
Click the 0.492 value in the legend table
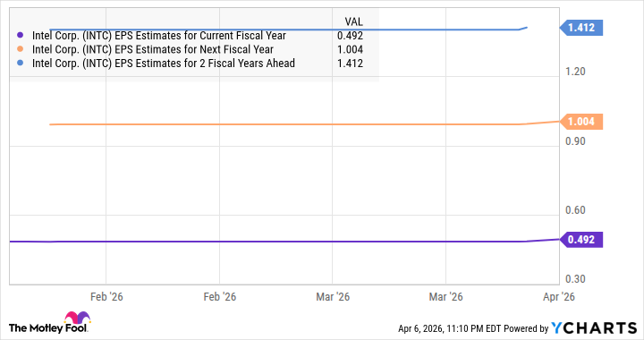(350, 36)
